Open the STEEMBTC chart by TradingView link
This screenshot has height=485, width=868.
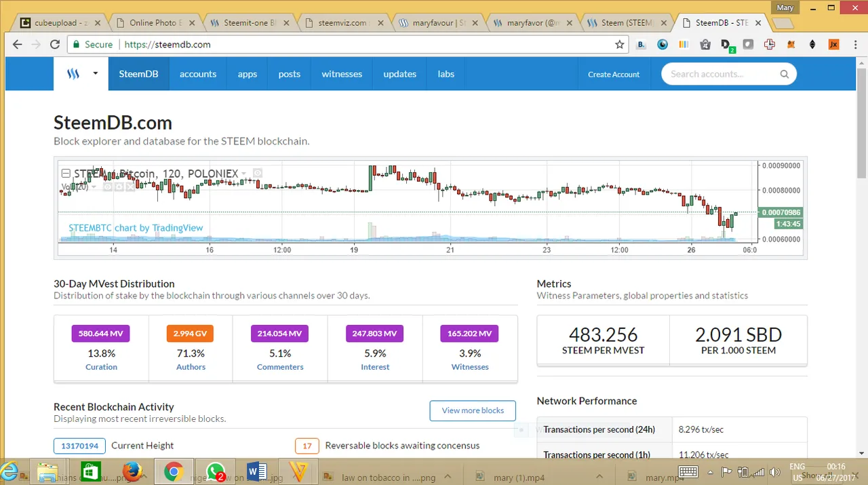(136, 228)
